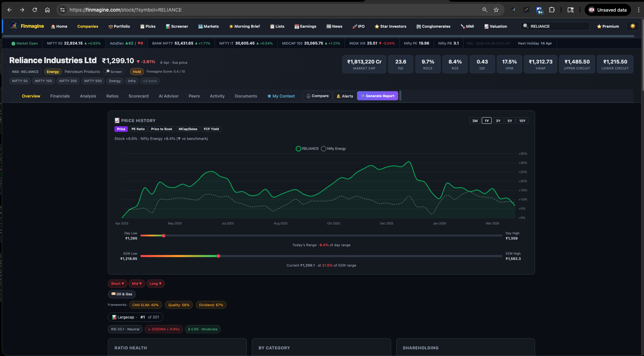The image size is (644, 356).
Task: Open the Screener from the navigation bar
Action: [177, 26]
